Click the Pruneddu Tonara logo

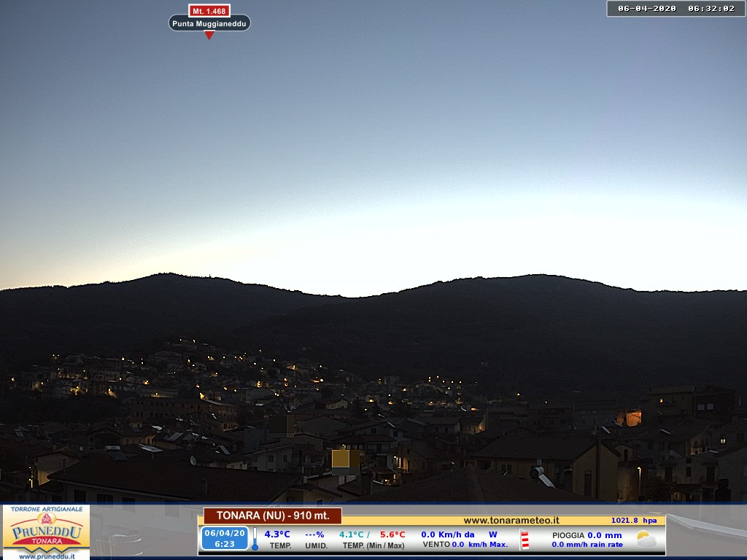[46, 532]
